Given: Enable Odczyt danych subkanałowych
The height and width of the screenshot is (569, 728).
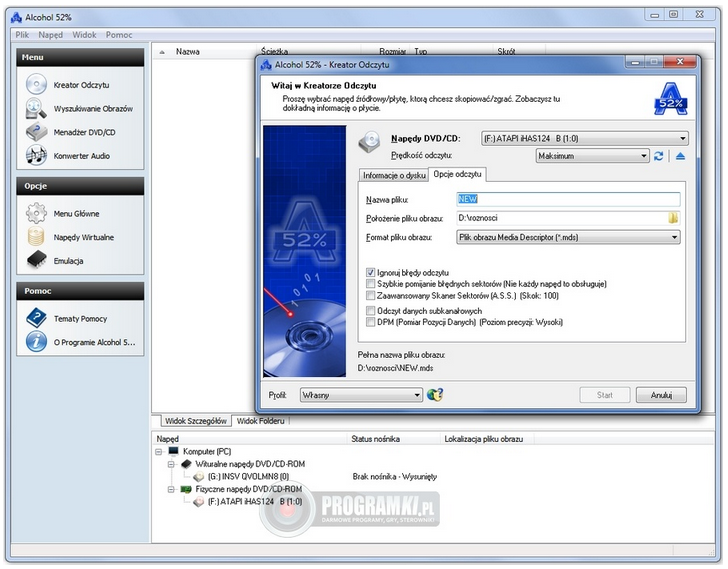Looking at the screenshot, I should point(370,310).
